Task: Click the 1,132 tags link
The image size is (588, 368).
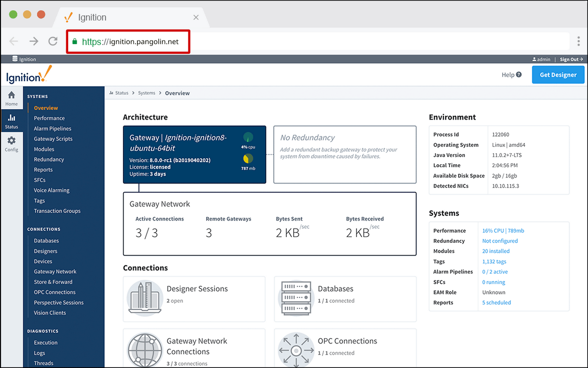Action: pyautogui.click(x=494, y=262)
